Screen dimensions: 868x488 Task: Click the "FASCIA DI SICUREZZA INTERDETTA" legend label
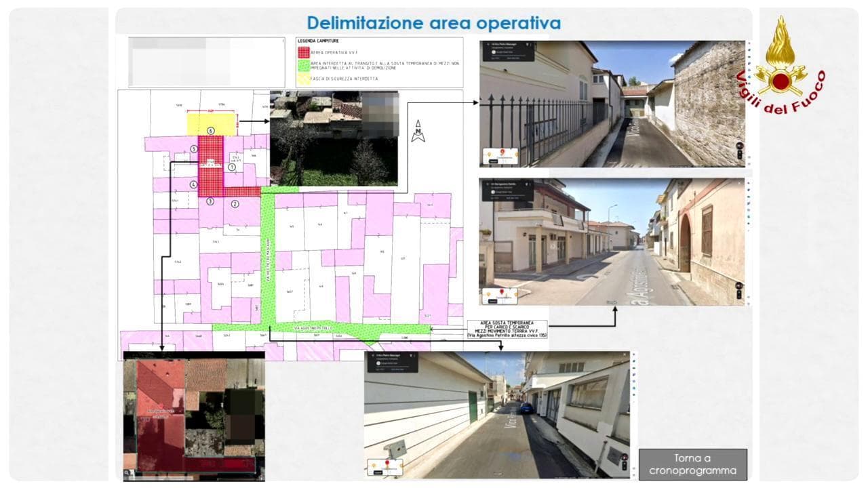coord(345,79)
